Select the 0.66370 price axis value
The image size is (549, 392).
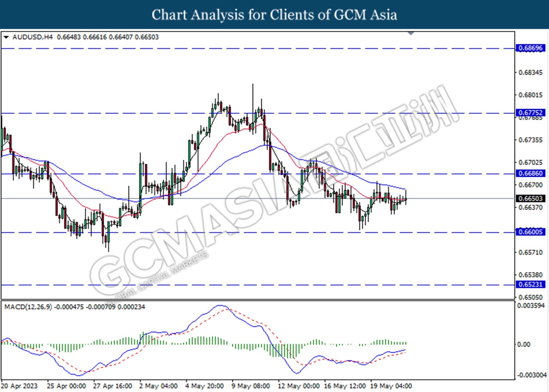(x=530, y=208)
